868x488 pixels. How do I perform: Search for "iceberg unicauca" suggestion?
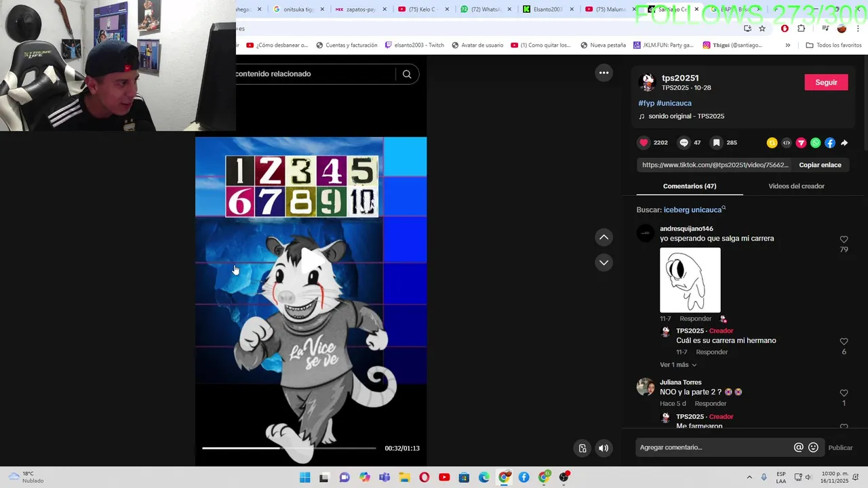[x=692, y=210]
